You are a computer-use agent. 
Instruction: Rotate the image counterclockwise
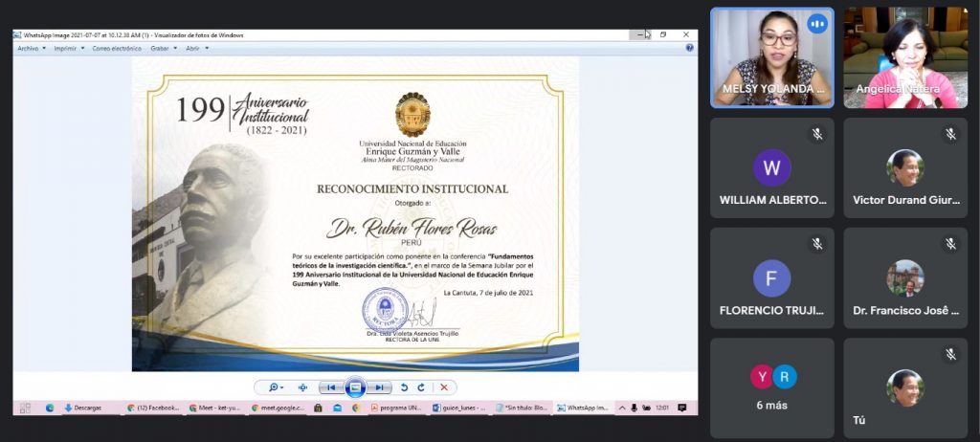click(405, 387)
